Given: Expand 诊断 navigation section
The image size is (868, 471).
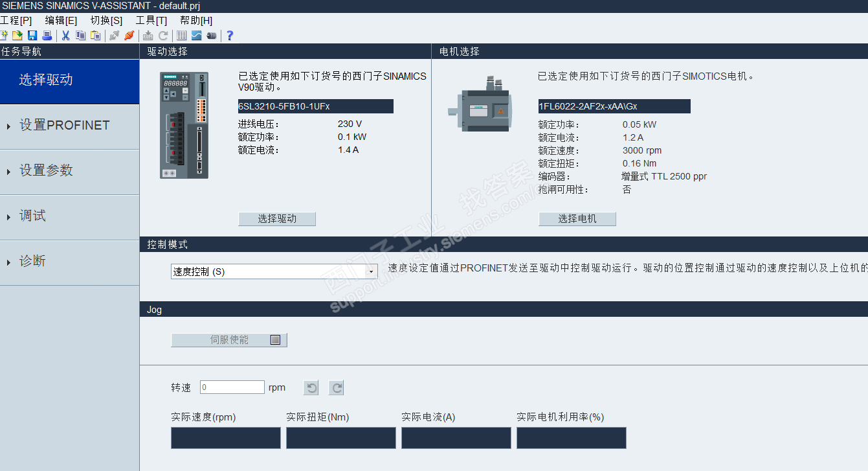Looking at the screenshot, I should (69, 262).
